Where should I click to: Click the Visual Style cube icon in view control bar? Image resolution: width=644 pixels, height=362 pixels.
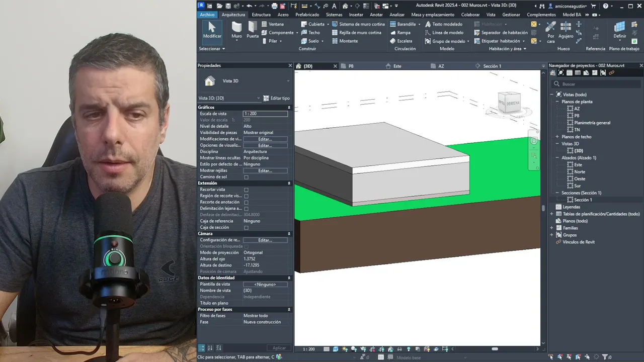335,349
